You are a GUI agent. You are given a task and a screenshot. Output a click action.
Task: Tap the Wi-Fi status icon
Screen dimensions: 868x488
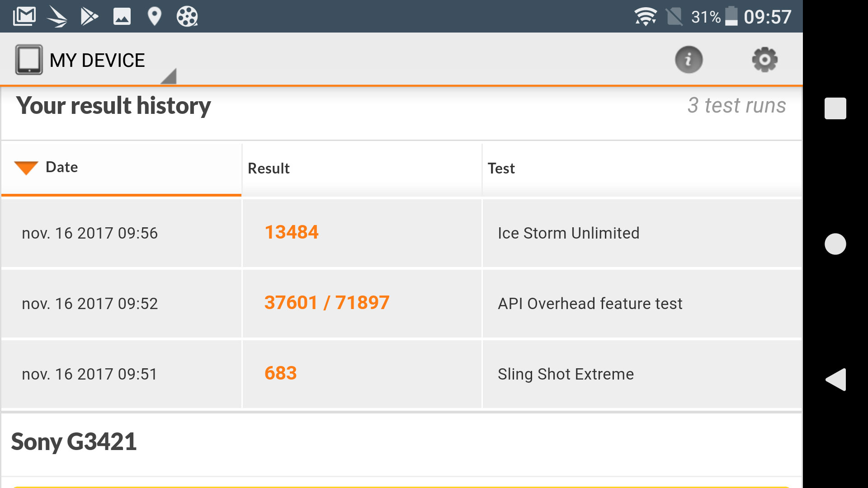(646, 17)
